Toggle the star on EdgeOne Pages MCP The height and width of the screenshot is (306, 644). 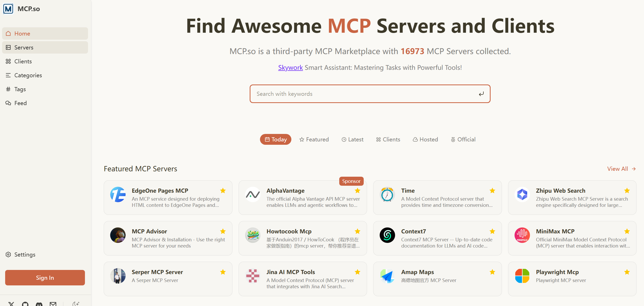point(223,191)
